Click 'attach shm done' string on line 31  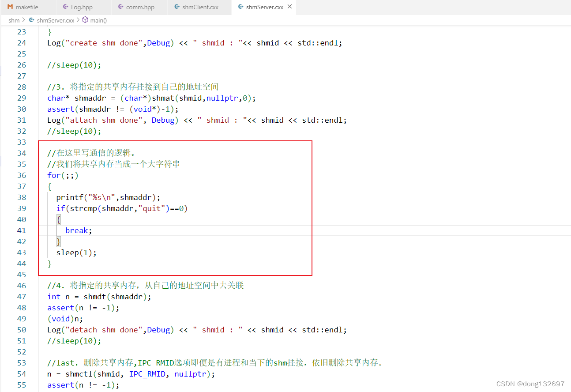coord(104,120)
